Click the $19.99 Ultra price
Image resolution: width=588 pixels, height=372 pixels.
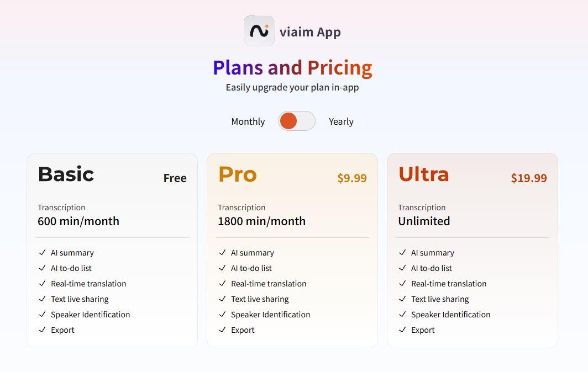529,178
